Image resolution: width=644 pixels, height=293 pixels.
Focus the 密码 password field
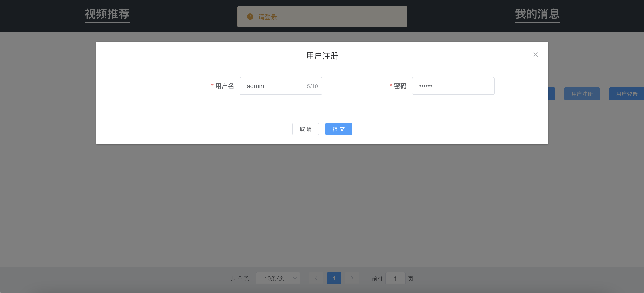(x=453, y=86)
